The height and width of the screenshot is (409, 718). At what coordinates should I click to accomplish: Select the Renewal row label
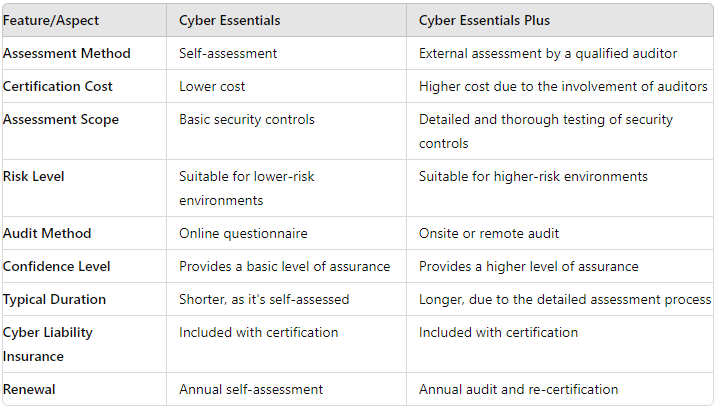click(31, 389)
